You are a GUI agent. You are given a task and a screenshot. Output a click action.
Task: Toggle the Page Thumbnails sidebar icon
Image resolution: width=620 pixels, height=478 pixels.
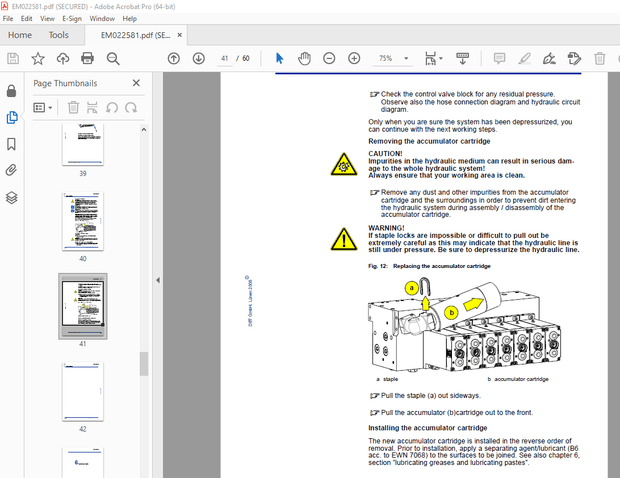click(12, 117)
